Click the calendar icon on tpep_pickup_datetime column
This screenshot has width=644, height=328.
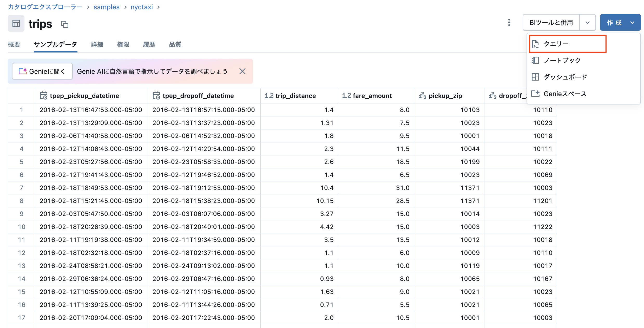[43, 96]
